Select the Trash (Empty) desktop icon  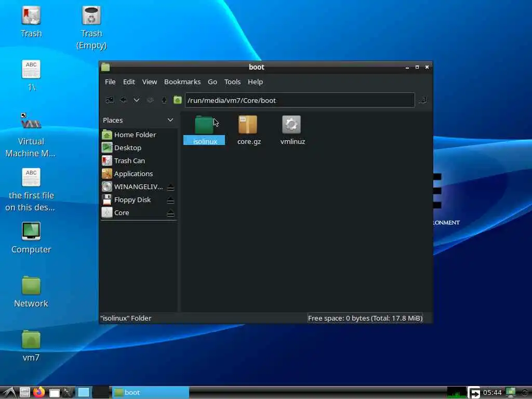(91, 28)
